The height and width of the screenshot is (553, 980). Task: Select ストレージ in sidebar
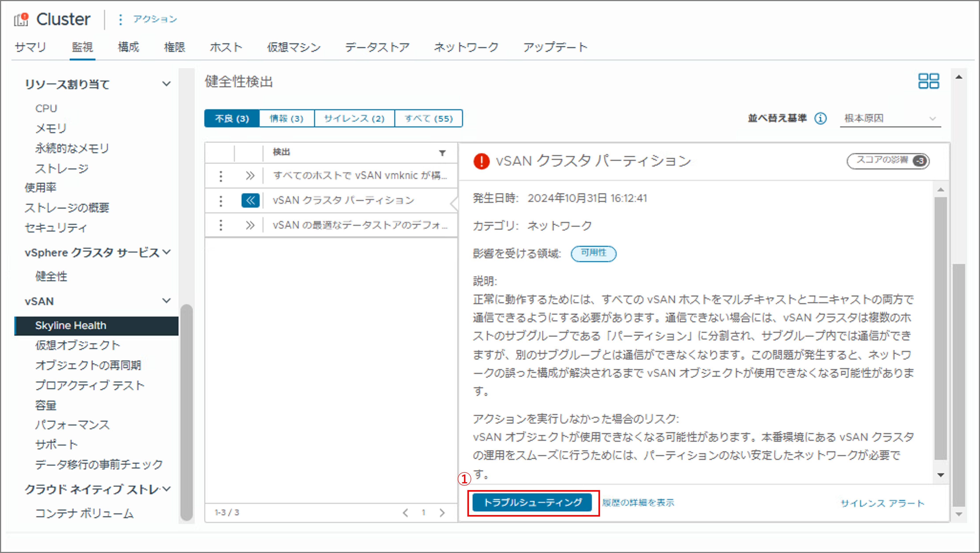coord(62,168)
